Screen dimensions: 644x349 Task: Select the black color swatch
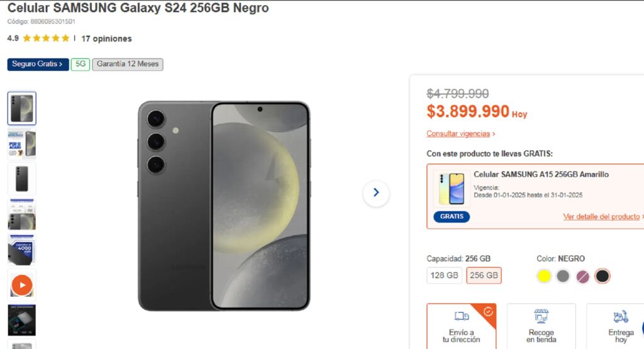602,276
